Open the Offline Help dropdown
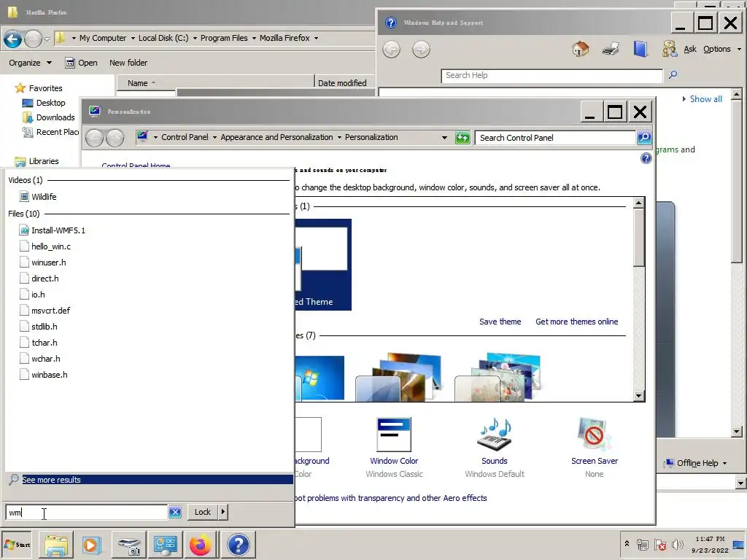 [696, 463]
